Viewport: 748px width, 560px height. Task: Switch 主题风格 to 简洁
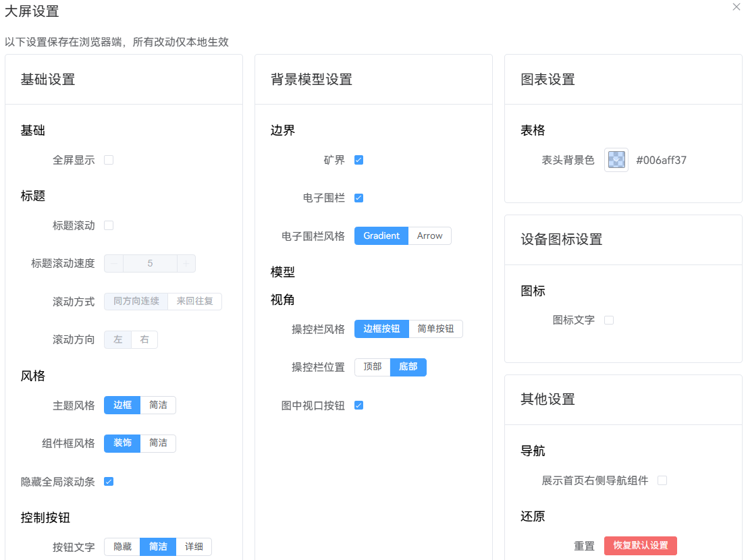coord(158,405)
